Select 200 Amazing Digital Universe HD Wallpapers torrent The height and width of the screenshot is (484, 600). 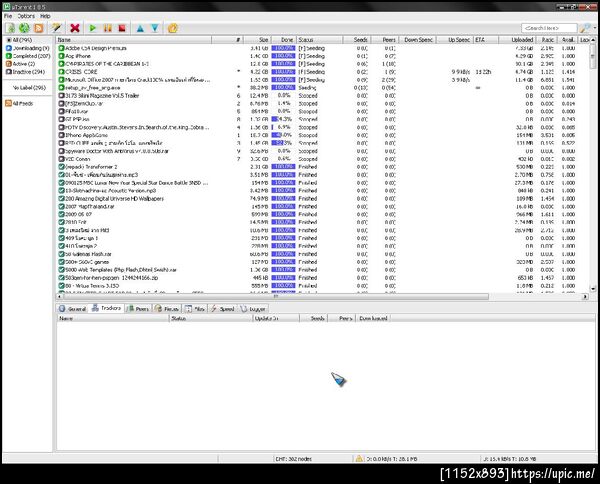pyautogui.click(x=321, y=199)
